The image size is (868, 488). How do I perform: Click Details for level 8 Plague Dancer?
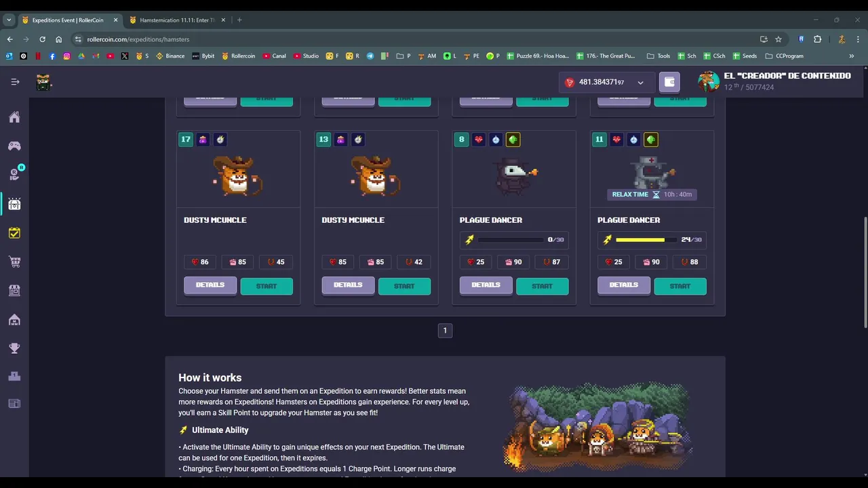tap(486, 285)
